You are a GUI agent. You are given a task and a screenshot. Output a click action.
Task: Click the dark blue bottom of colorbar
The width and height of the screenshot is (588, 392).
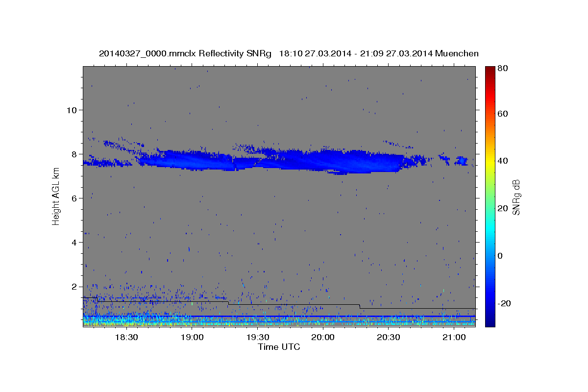click(x=490, y=323)
